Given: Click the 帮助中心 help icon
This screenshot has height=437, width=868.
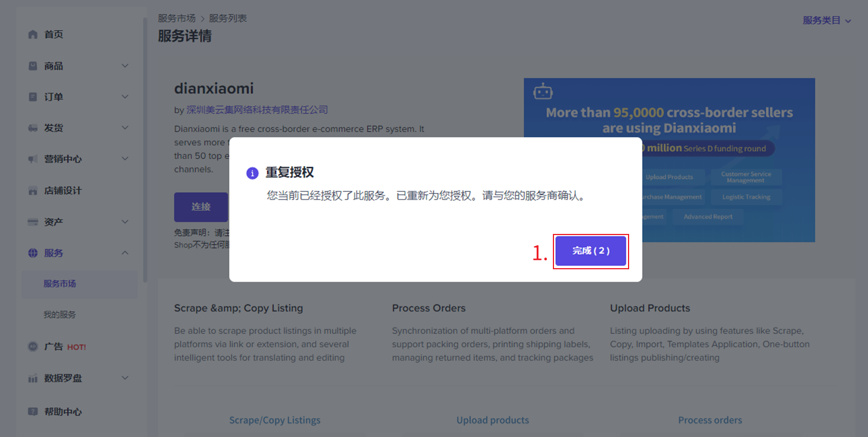Looking at the screenshot, I should 33,412.
